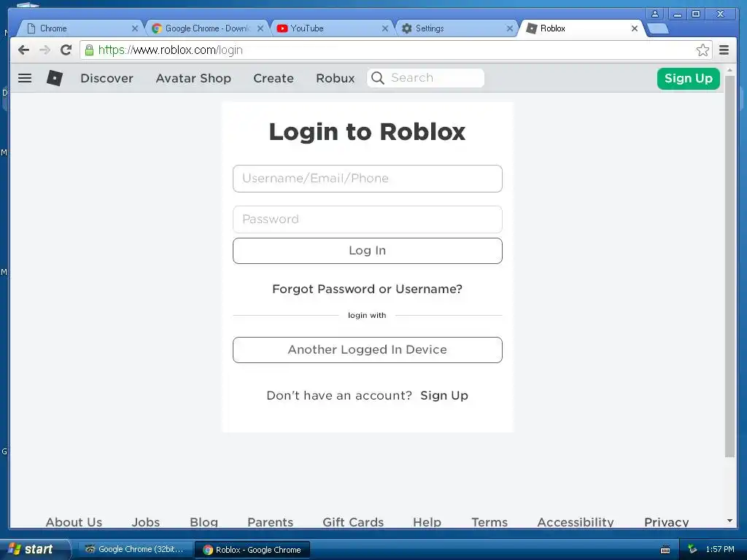Viewport: 747px width, 560px height.
Task: Close the Roblox tab
Action: pos(635,28)
